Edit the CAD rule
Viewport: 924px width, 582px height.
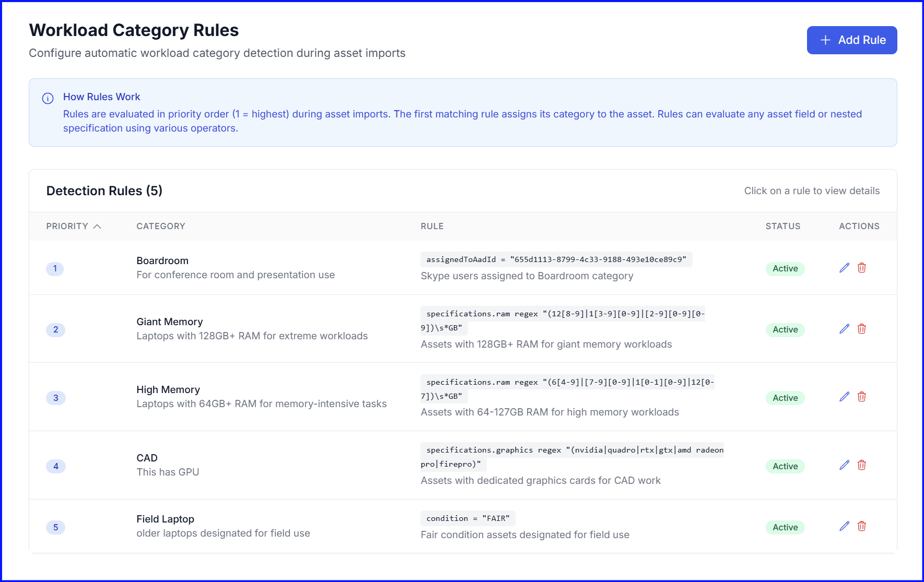coord(844,465)
